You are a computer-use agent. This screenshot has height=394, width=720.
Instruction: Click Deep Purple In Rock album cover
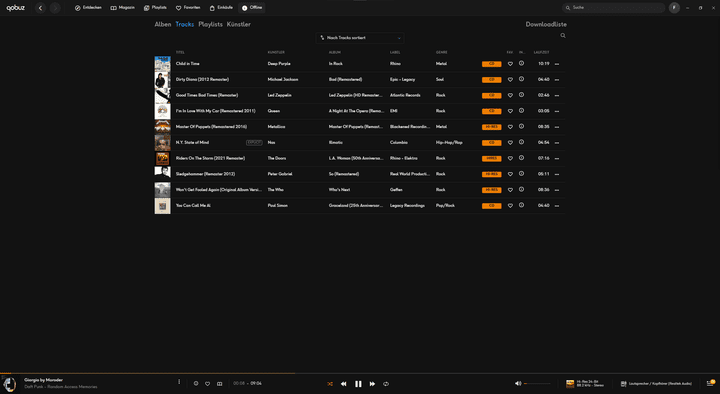[163, 64]
